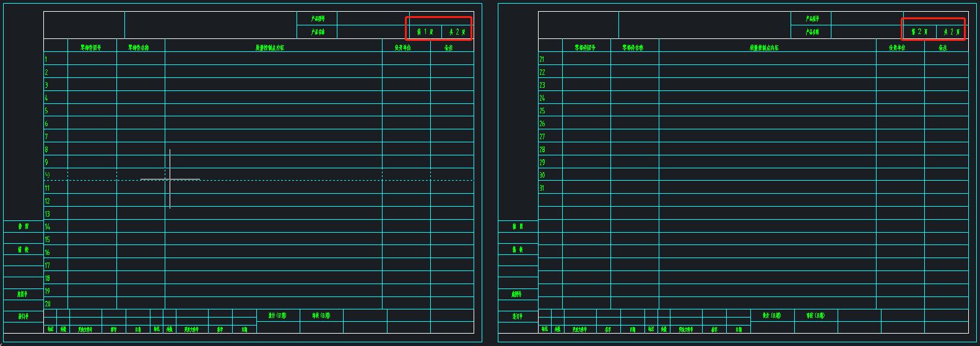
Task: Click '产品型号' label on the right sheet
Action: point(812,19)
